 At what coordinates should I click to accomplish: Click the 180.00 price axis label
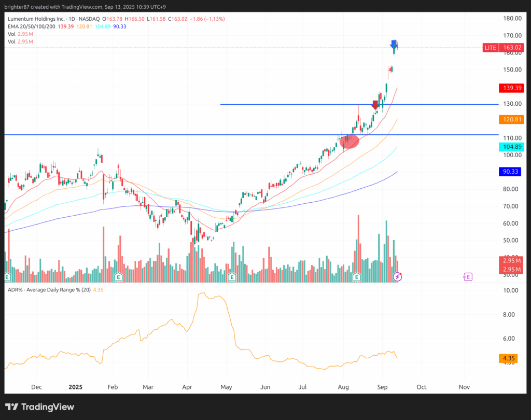tap(512, 18)
